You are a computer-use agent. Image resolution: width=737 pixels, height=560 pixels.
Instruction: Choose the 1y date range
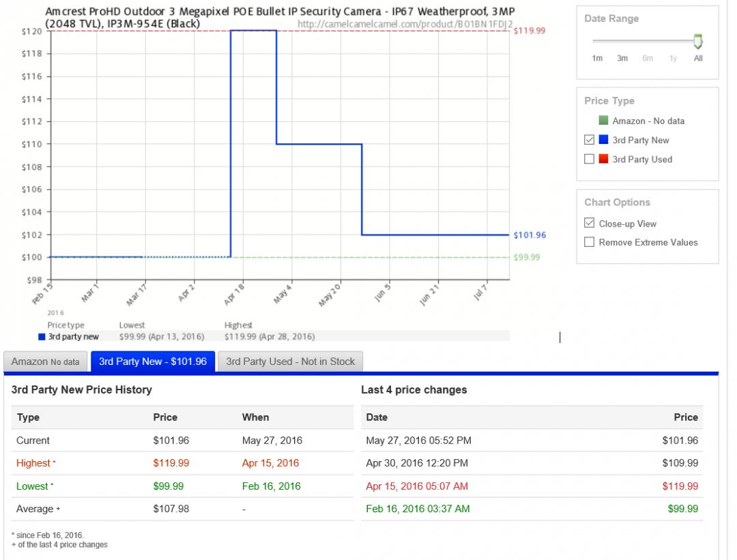click(x=673, y=59)
